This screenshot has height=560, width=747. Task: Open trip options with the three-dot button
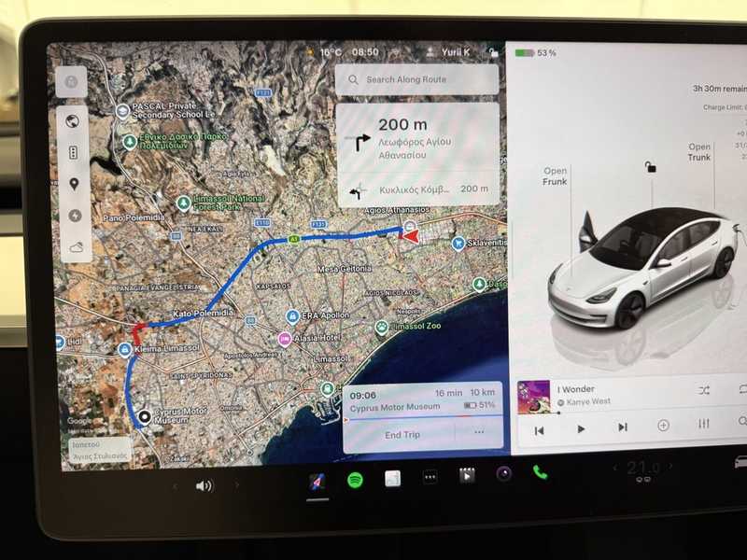tap(479, 432)
